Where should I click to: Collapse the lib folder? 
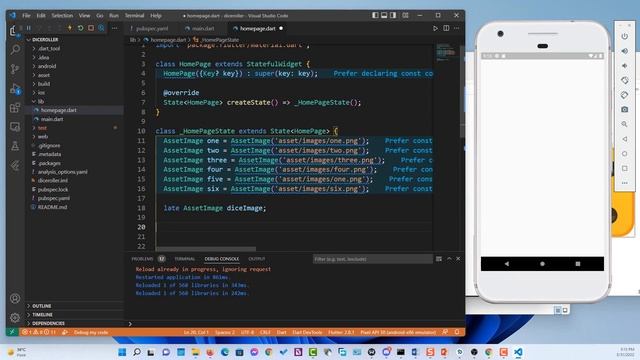click(41, 101)
